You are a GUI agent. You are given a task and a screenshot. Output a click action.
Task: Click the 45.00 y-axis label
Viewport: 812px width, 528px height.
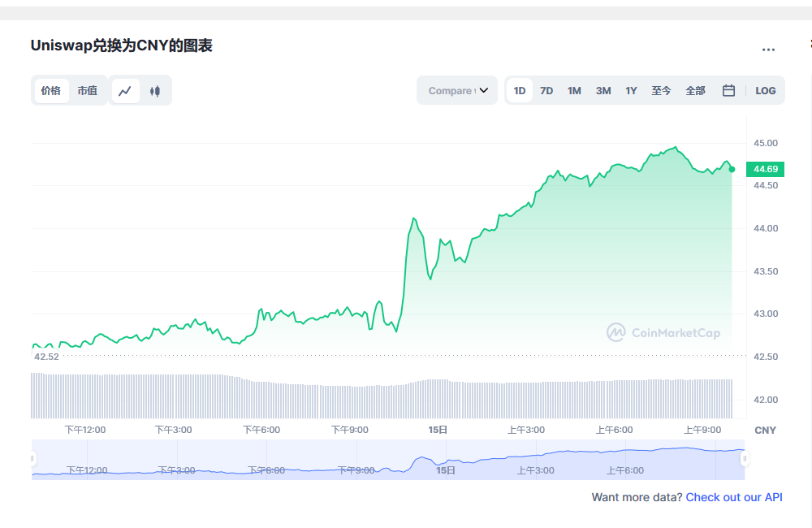(766, 143)
